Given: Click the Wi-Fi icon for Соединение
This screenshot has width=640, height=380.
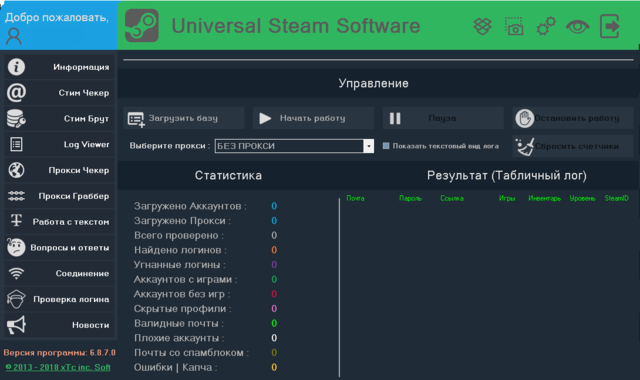Looking at the screenshot, I should [16, 273].
